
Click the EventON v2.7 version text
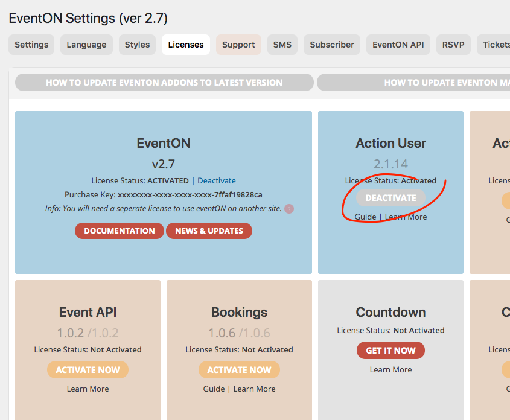coord(164,164)
